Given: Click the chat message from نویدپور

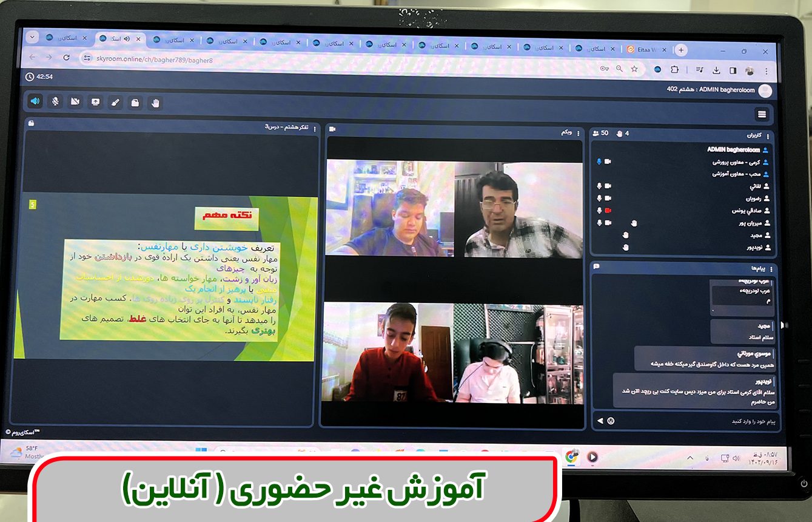Looking at the screenshot, I should [x=695, y=391].
